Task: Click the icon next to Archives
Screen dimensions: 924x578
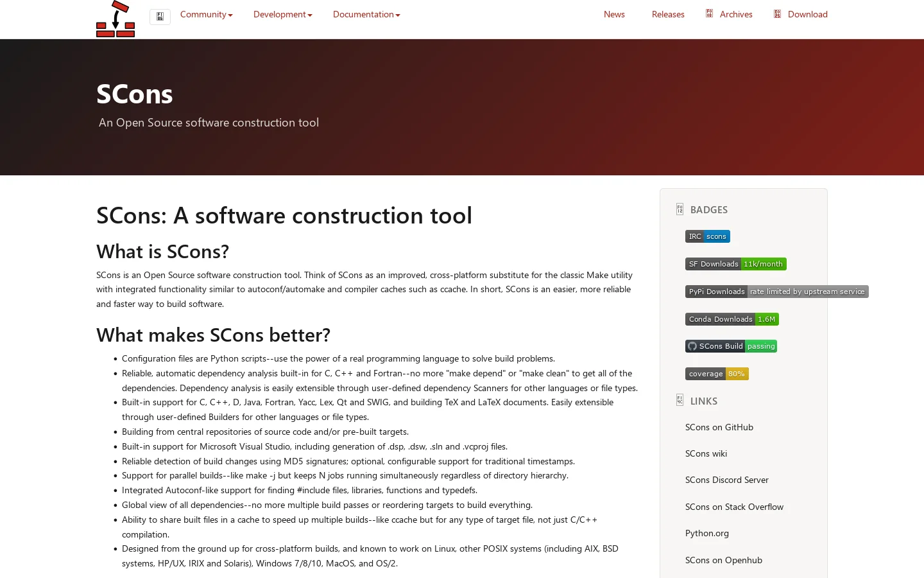Action: coord(709,13)
